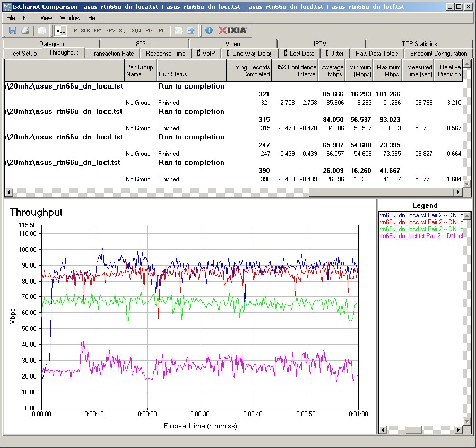Viewport: 476px width, 448px height.
Task: Select the asus_rtn66u_dn_locd.tst row
Action: pyautogui.click(x=233, y=137)
